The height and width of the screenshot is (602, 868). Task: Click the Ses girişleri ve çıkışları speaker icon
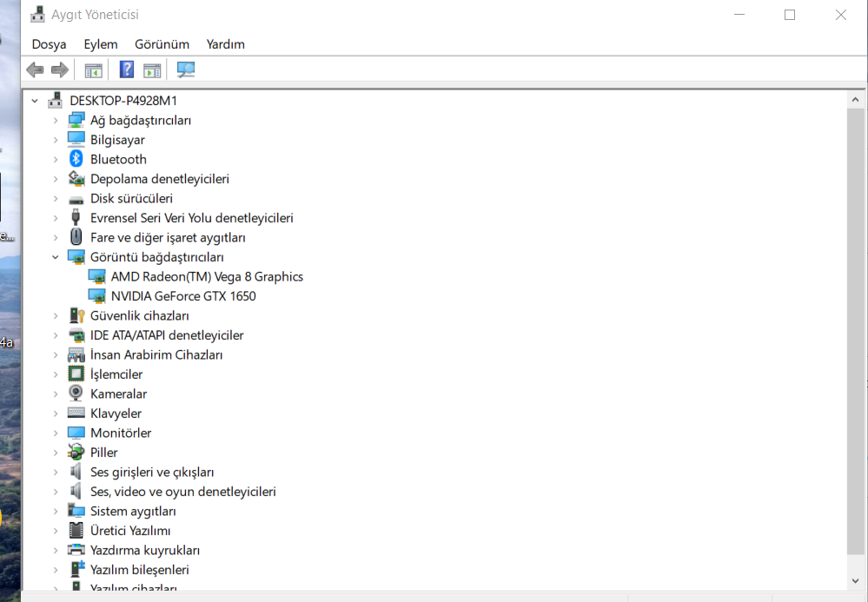coord(76,472)
